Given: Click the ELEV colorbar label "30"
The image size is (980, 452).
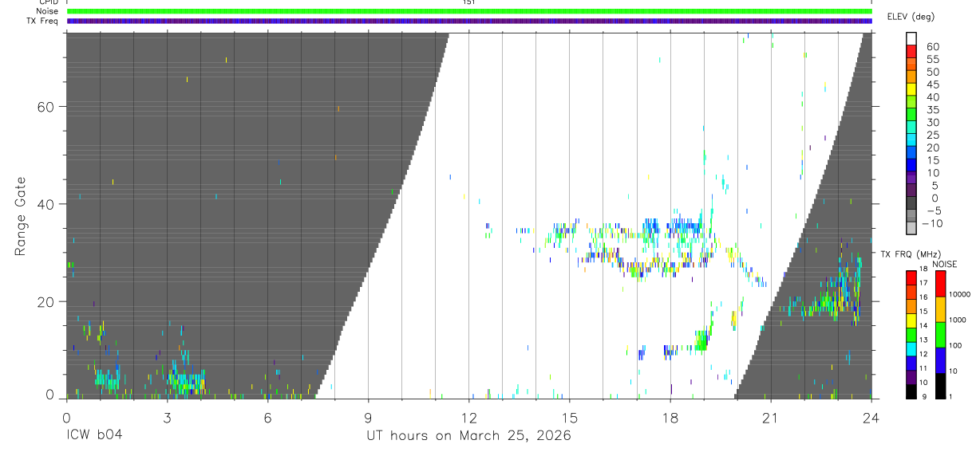Looking at the screenshot, I should pos(932,122).
